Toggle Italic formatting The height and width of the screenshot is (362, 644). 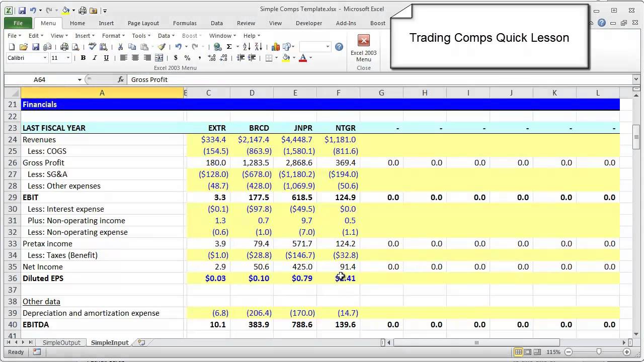tap(95, 58)
